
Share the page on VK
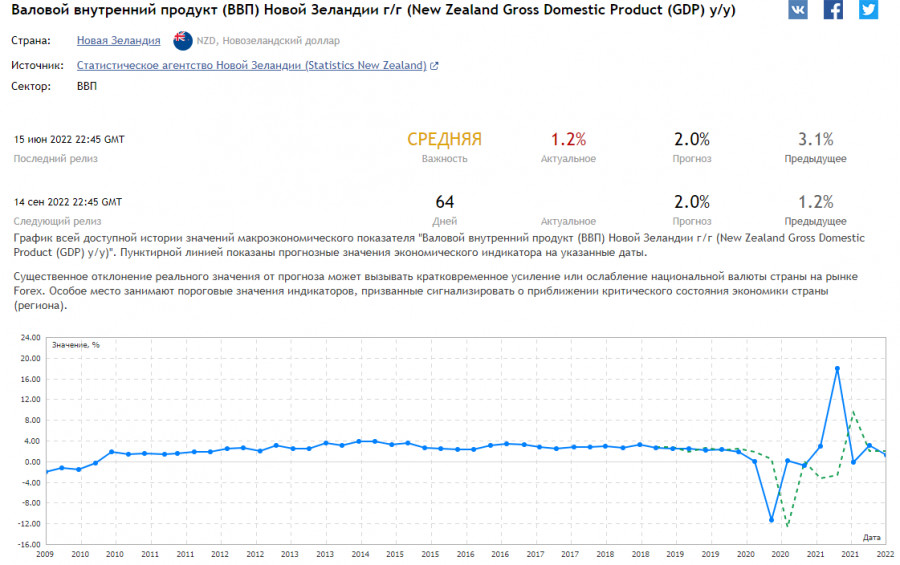[x=797, y=10]
